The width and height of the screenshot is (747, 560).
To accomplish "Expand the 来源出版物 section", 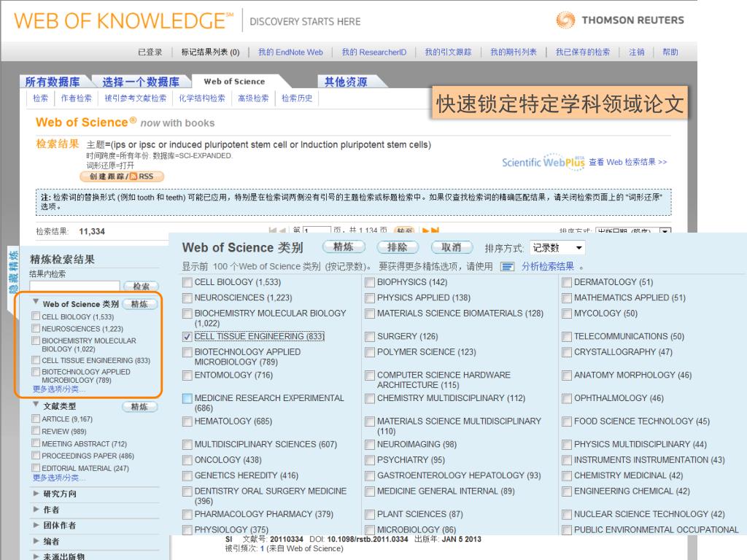I will coord(36,556).
